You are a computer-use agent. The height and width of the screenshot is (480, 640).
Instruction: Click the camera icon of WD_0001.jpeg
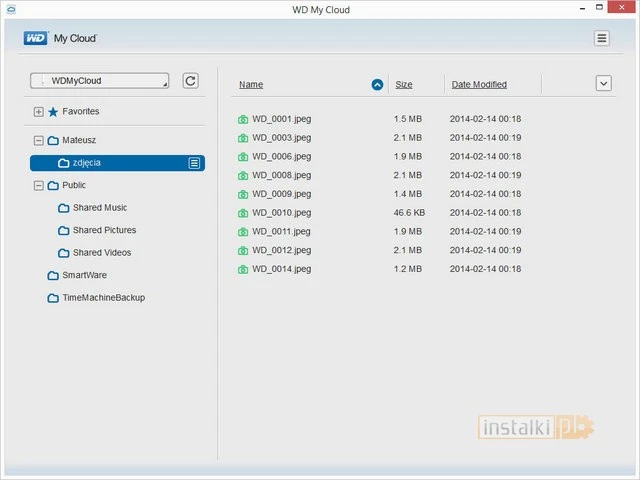pos(243,120)
